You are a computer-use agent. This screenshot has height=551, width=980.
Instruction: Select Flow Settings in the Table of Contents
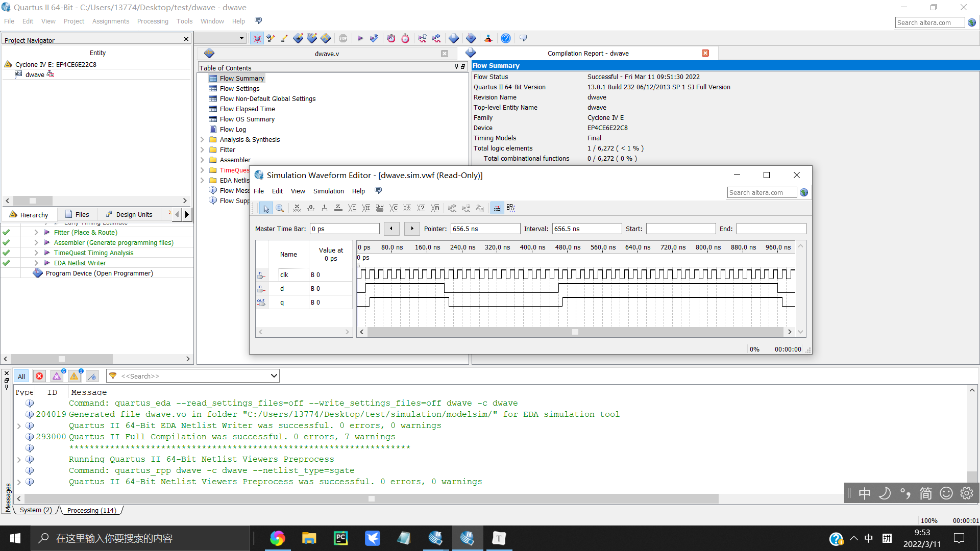click(239, 88)
